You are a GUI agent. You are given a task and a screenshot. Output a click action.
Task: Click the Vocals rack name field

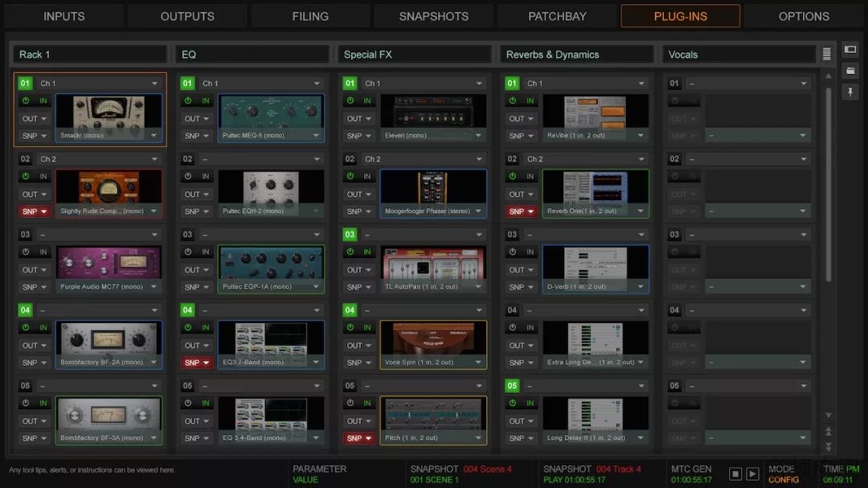tap(739, 55)
